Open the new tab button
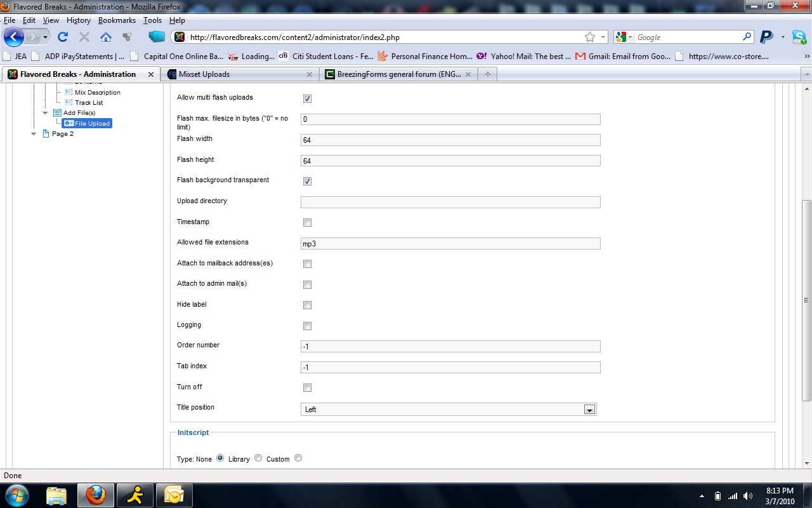 pyautogui.click(x=487, y=74)
